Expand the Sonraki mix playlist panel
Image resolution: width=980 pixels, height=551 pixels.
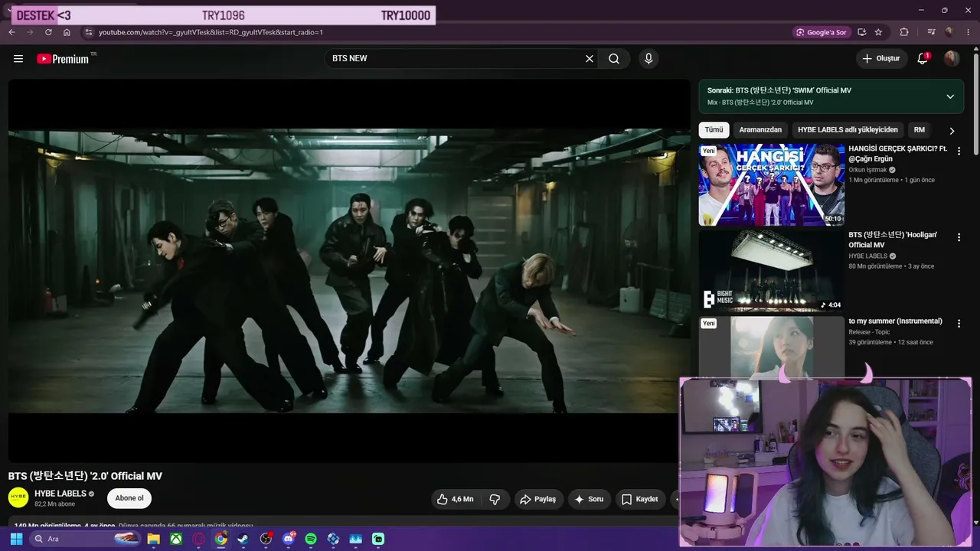(x=950, y=96)
